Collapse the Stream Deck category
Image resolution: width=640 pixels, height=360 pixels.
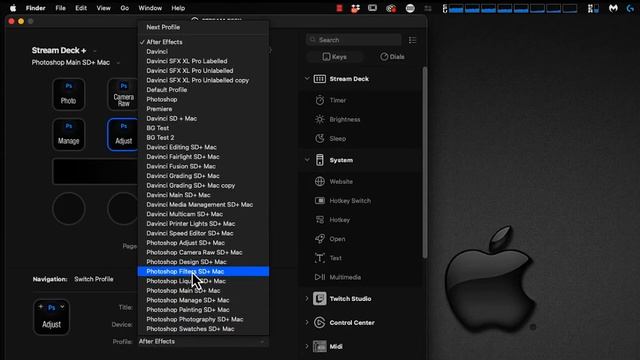point(307,78)
